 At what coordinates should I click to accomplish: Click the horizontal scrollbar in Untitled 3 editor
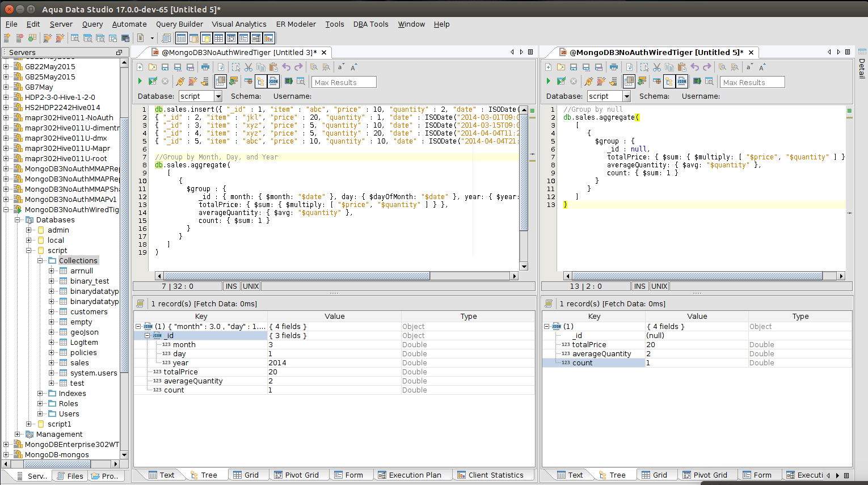[297, 276]
